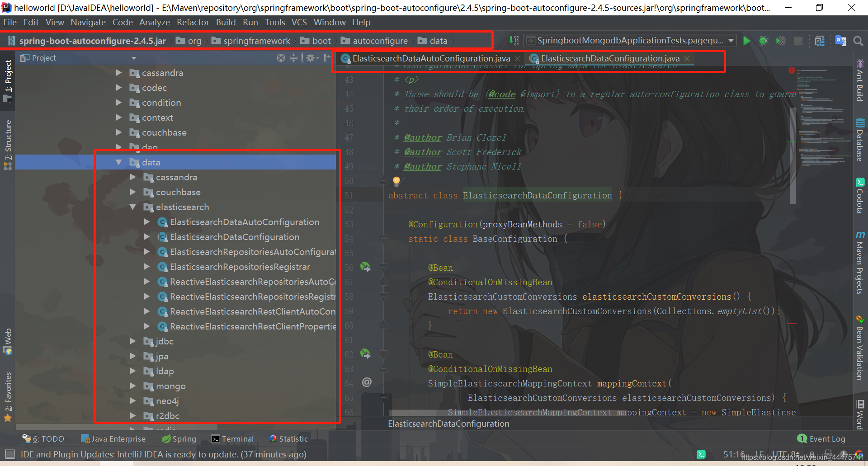Screen dimensions: 868x466
Task: Click the Spring bean gutter icon on line 56
Action: click(365, 267)
